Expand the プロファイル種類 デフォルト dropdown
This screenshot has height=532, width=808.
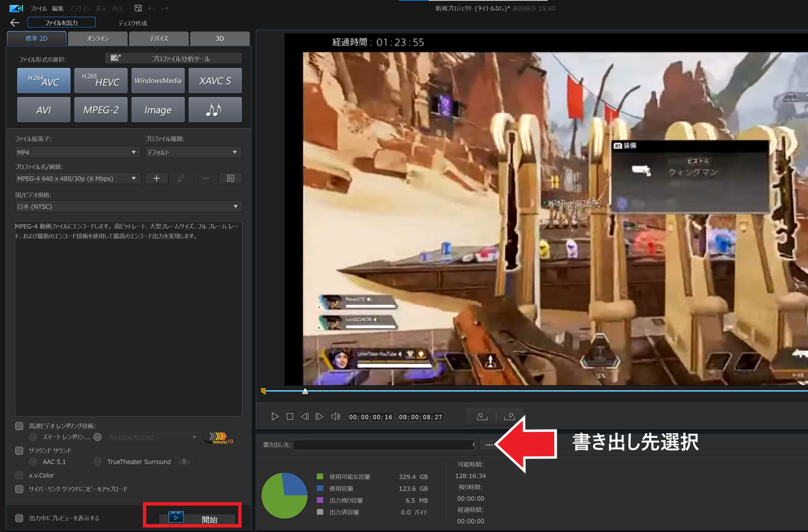pyautogui.click(x=193, y=152)
